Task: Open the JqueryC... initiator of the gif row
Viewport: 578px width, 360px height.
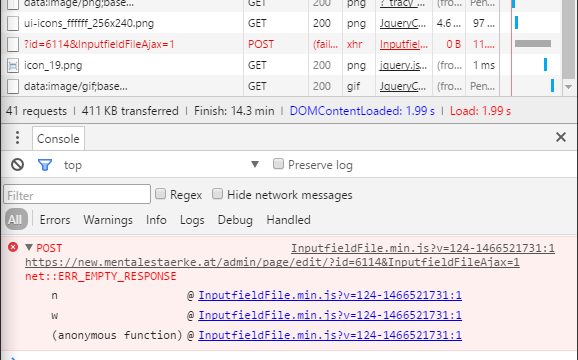Action: (403, 87)
